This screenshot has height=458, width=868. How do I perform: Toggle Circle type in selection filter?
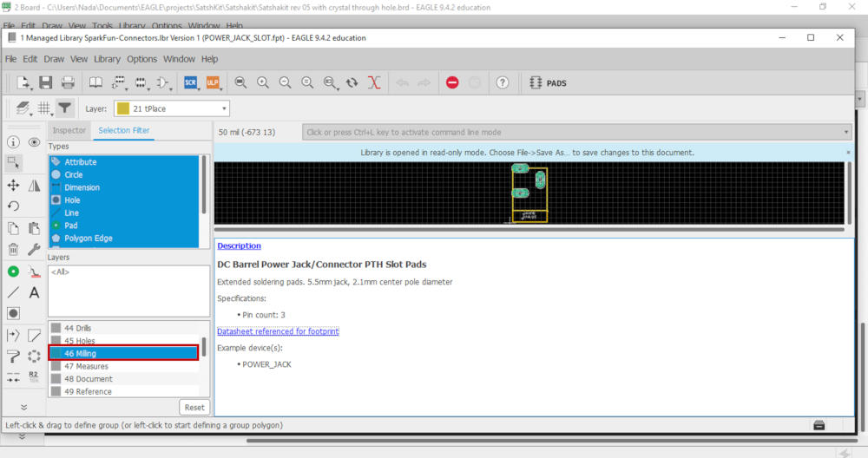click(123, 175)
